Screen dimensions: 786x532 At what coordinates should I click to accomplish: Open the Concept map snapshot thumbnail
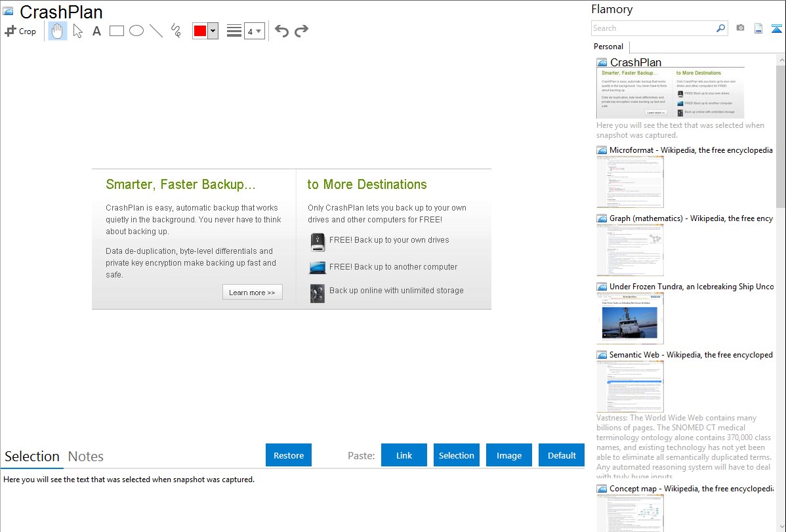[630, 514]
